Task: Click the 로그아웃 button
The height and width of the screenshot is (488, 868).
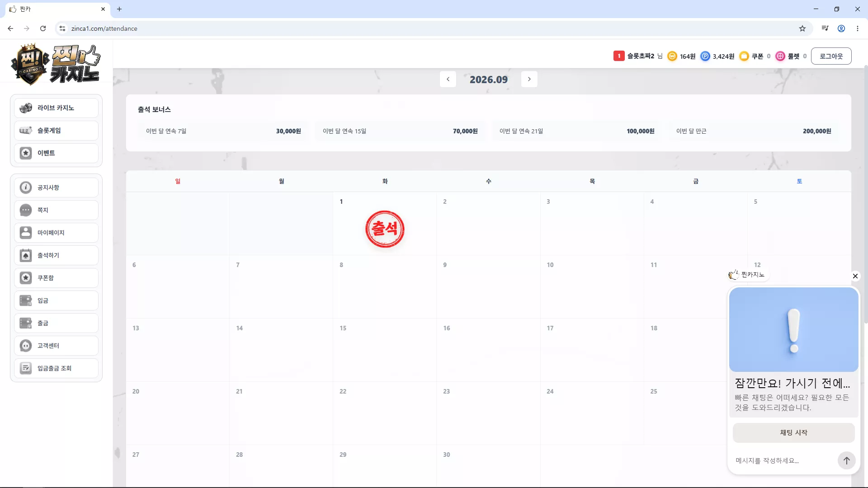Action: coord(831,56)
